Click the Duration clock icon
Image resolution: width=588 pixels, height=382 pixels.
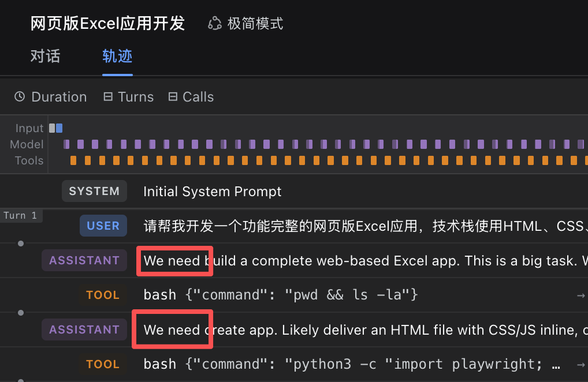coord(20,96)
